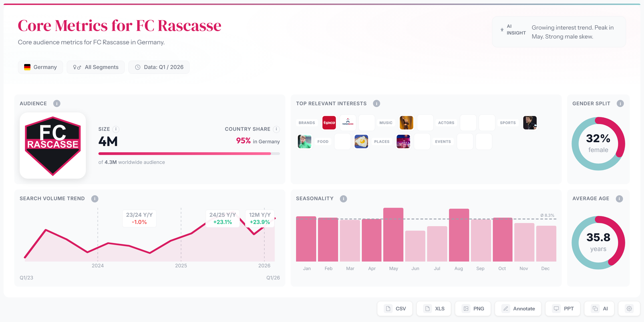This screenshot has width=644, height=322.
Task: Open the settings gear in export bar
Action: point(629,309)
